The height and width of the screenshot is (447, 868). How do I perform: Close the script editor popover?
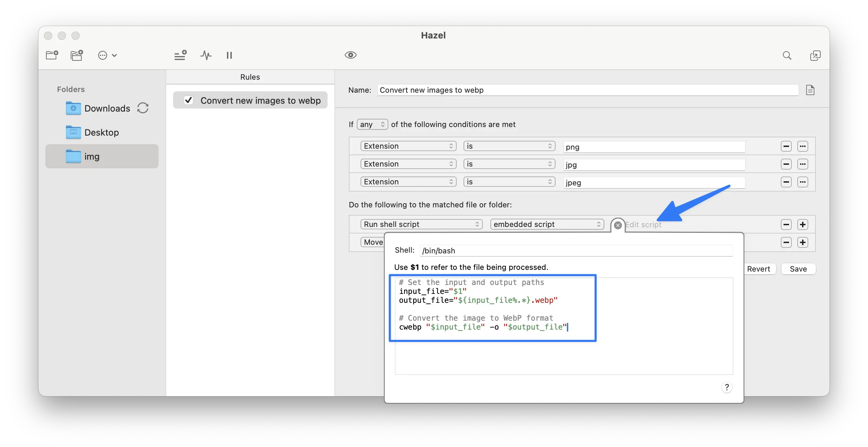click(x=618, y=225)
